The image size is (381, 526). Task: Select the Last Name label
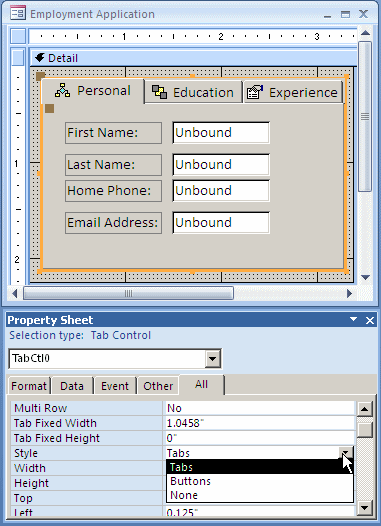click(113, 165)
